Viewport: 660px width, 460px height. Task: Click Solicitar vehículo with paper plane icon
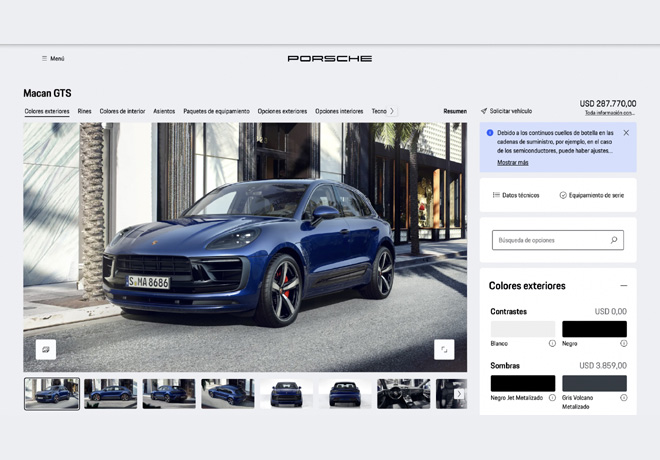(506, 111)
